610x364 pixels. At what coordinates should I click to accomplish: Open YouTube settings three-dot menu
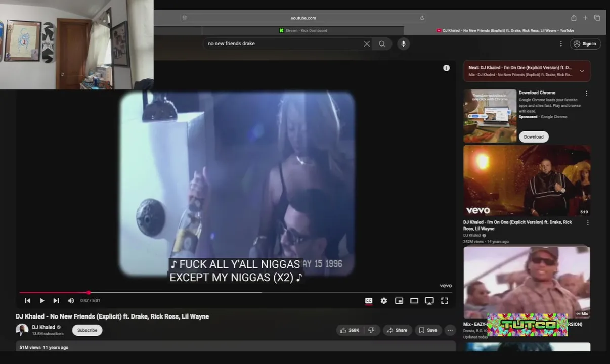click(x=561, y=44)
